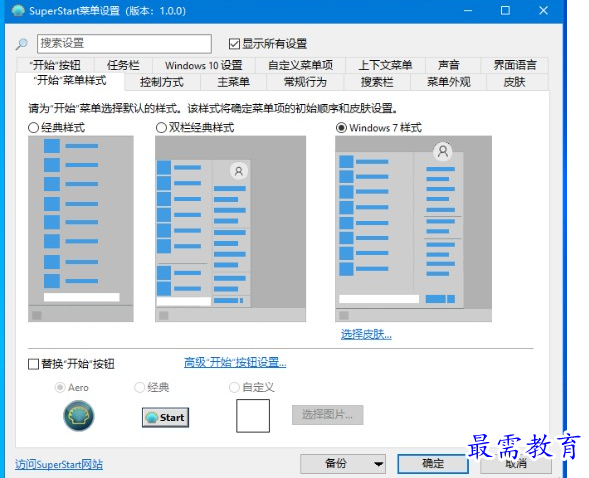
Task: Click the 取消 button
Action: point(516,464)
